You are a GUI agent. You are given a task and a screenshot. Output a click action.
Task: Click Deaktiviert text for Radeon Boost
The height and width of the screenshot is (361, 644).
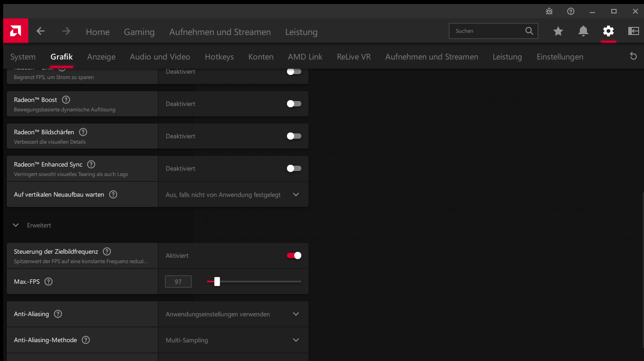pyautogui.click(x=181, y=104)
